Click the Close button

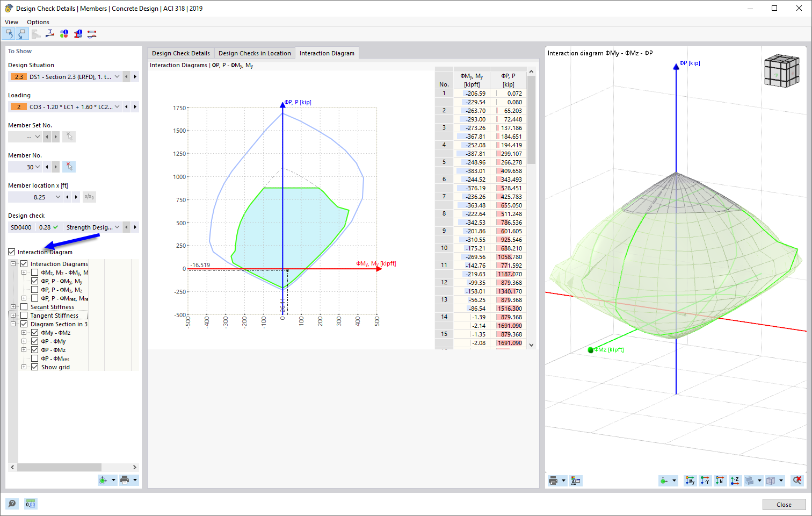784,505
